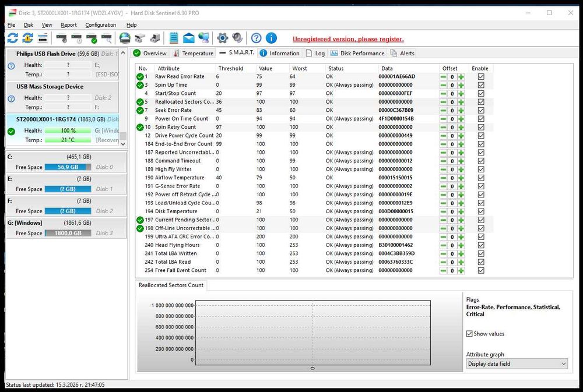
Task: Toggle Enable checkbox for Free Fall Event Count
Action: pos(481,270)
